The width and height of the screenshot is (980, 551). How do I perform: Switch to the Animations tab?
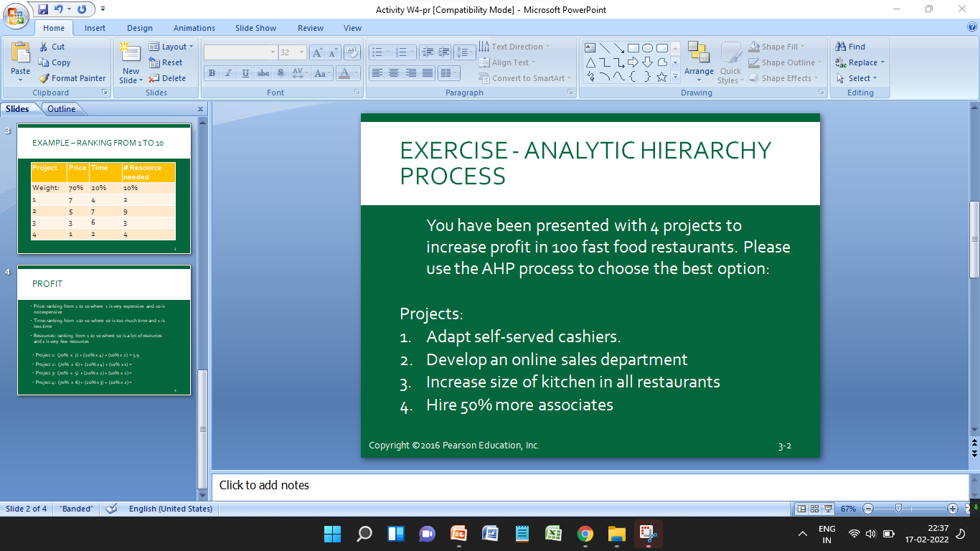(x=194, y=28)
